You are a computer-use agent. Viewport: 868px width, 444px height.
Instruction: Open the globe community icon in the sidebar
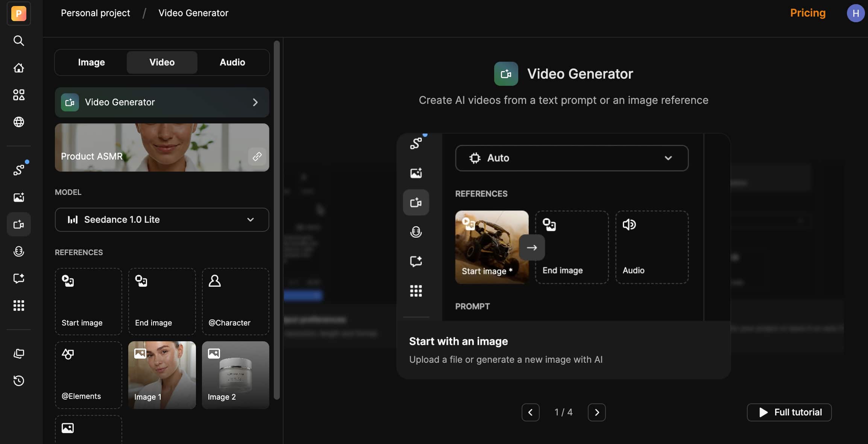point(19,122)
